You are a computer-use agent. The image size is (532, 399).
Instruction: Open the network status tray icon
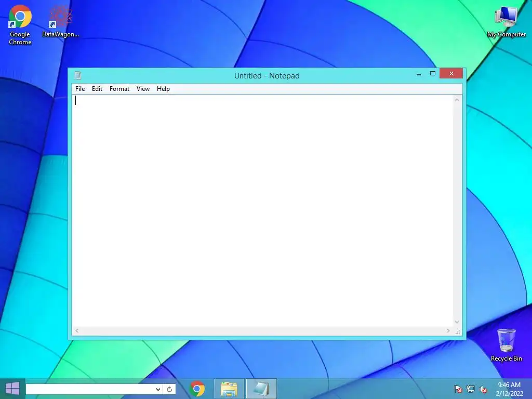point(471,389)
